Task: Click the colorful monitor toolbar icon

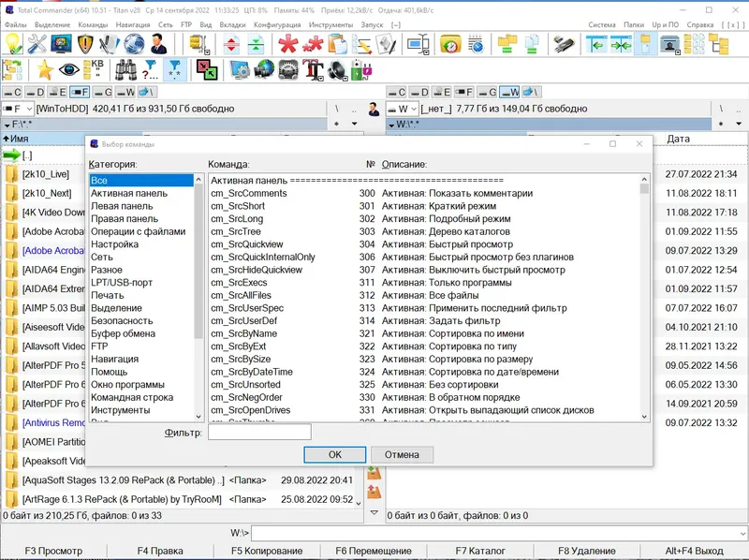Action: [61, 44]
